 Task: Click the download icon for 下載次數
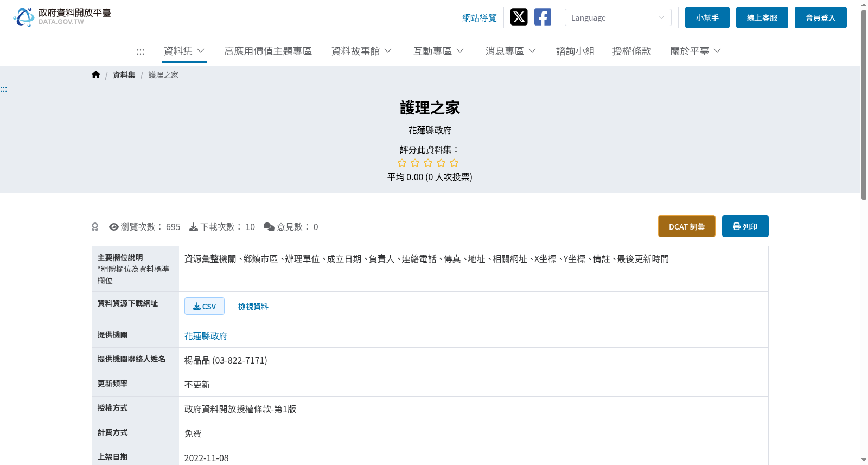193,227
